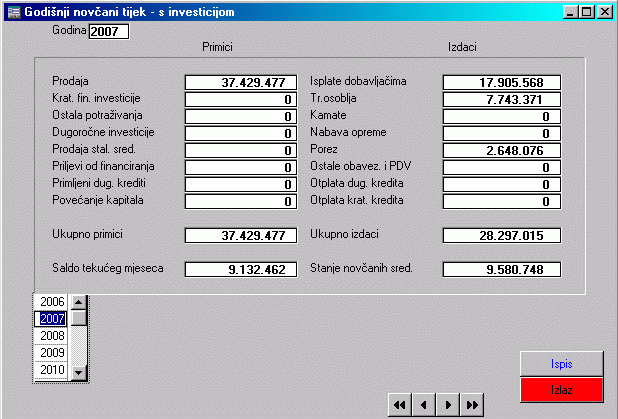Screen dimensions: 618x419
Task: Click the Ukupno primici total field
Action: click(x=241, y=235)
